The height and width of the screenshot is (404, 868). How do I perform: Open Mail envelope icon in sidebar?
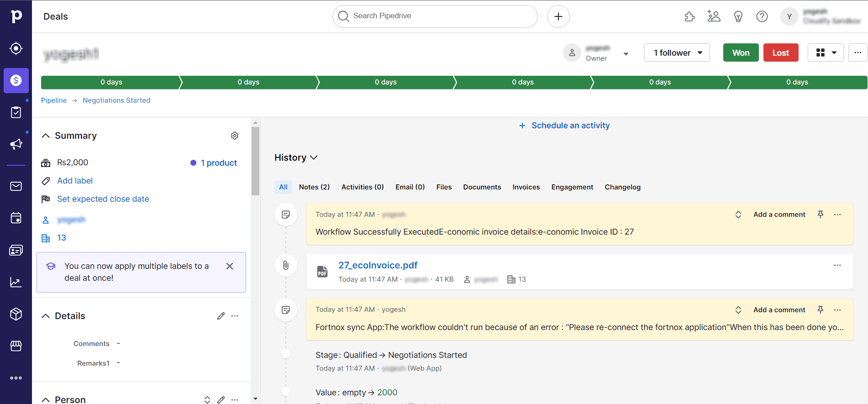point(16,186)
